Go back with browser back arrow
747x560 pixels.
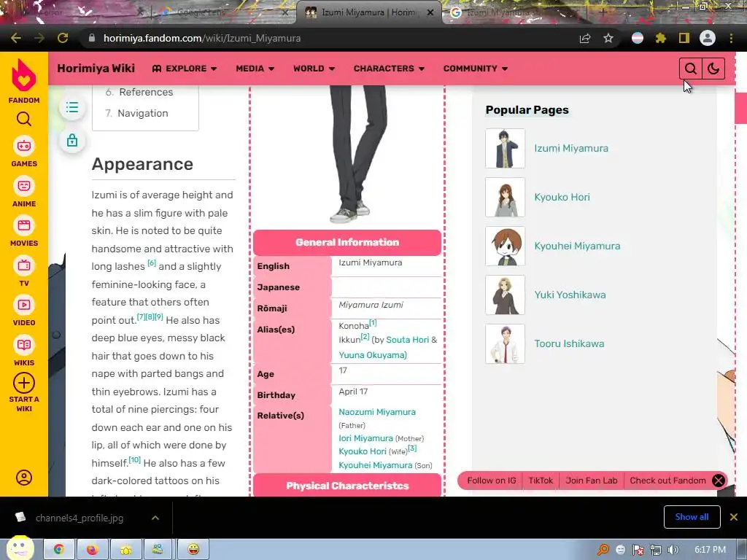(16, 38)
